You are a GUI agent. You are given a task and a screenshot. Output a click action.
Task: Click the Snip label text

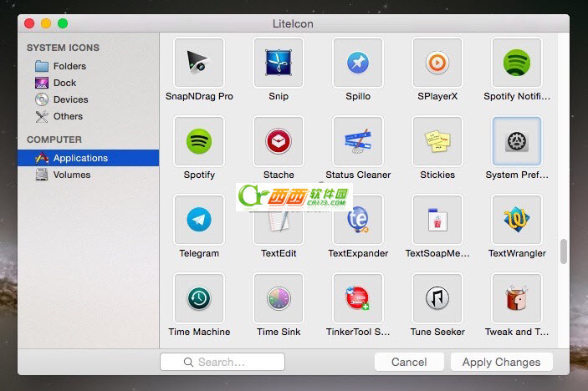[x=279, y=96]
